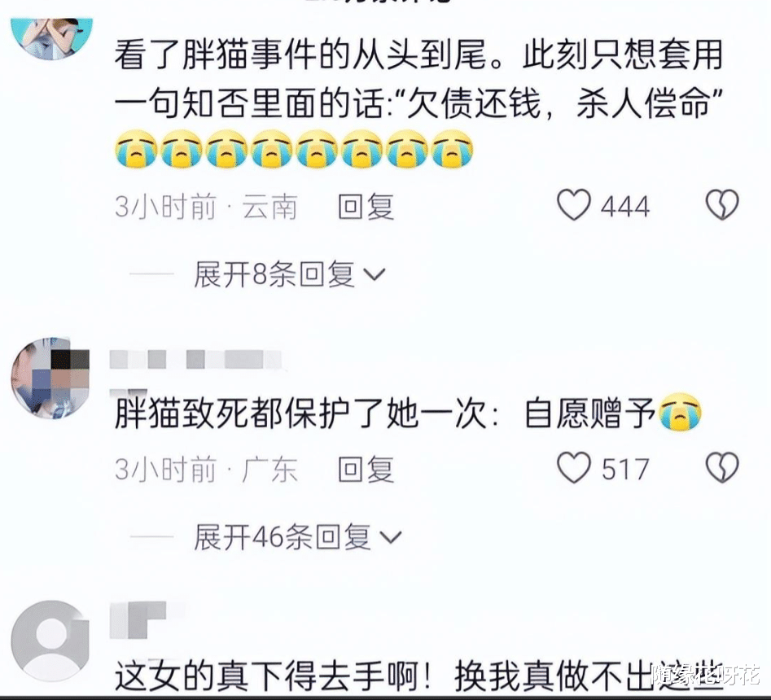The width and height of the screenshot is (771, 700).
Task: Open the blurred username of third commenter
Action: (138, 619)
